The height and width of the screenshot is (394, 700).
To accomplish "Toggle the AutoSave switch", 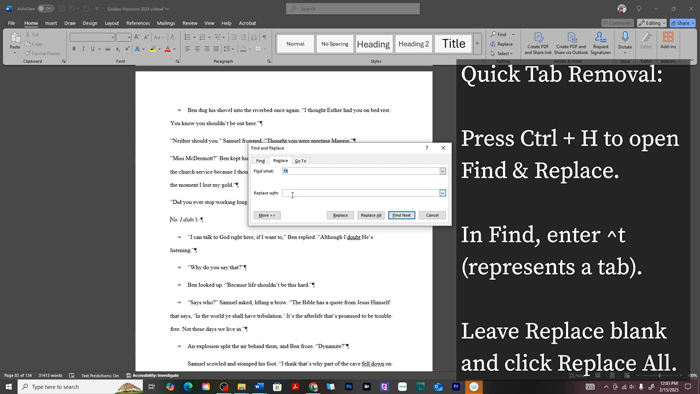I will [45, 8].
